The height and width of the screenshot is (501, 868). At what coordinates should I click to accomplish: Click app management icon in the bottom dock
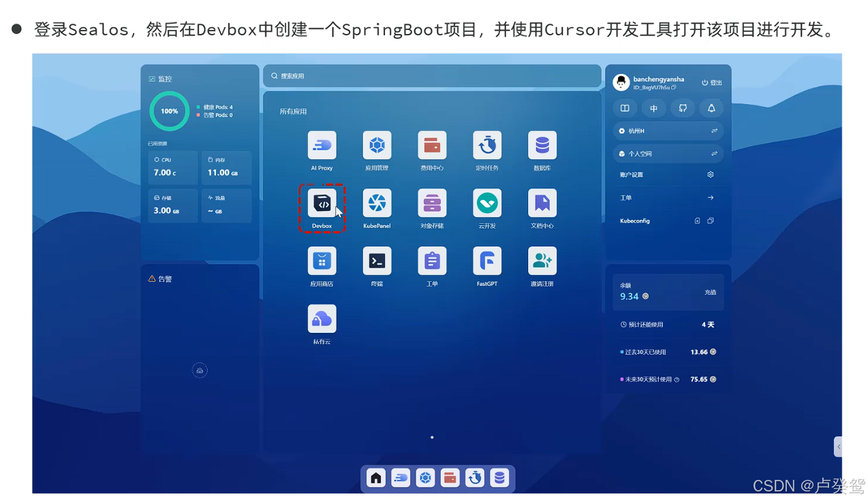click(426, 478)
